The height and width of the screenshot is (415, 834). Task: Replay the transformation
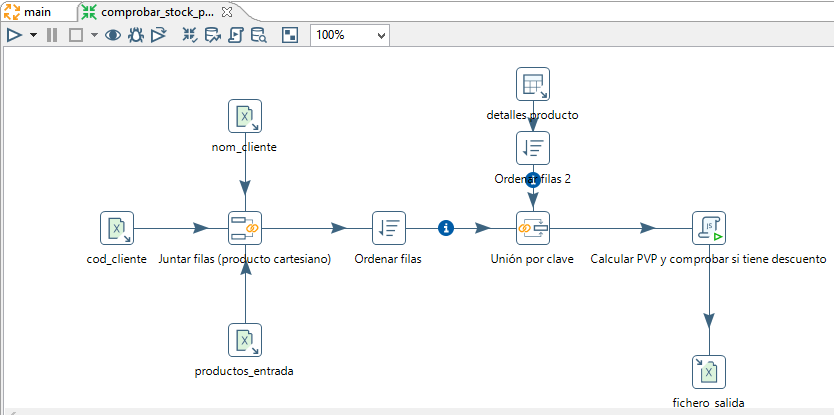click(x=158, y=36)
